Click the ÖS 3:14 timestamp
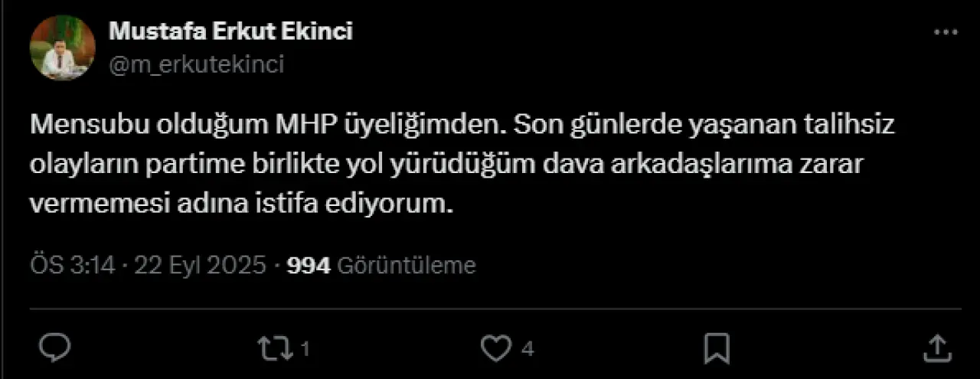Viewport: 980px width, 379px height. [x=72, y=266]
